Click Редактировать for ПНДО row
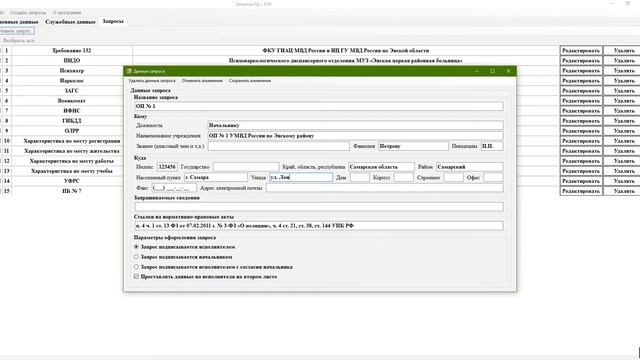 click(x=581, y=60)
